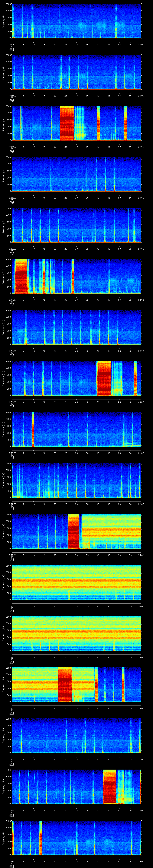Select the wide red burst in the 0:24:00 spectrogram
Screen dimensions: 153x868
click(67, 123)
